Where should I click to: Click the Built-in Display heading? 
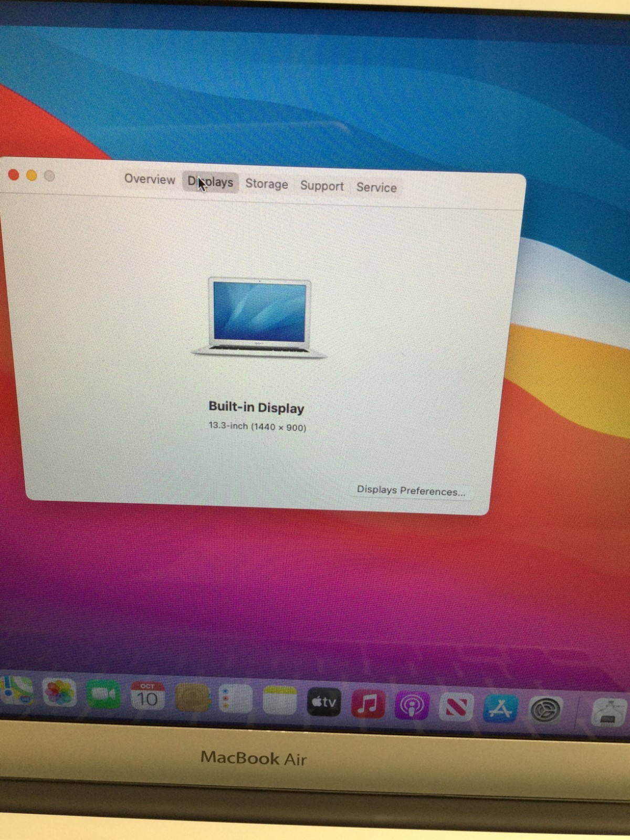click(x=256, y=407)
